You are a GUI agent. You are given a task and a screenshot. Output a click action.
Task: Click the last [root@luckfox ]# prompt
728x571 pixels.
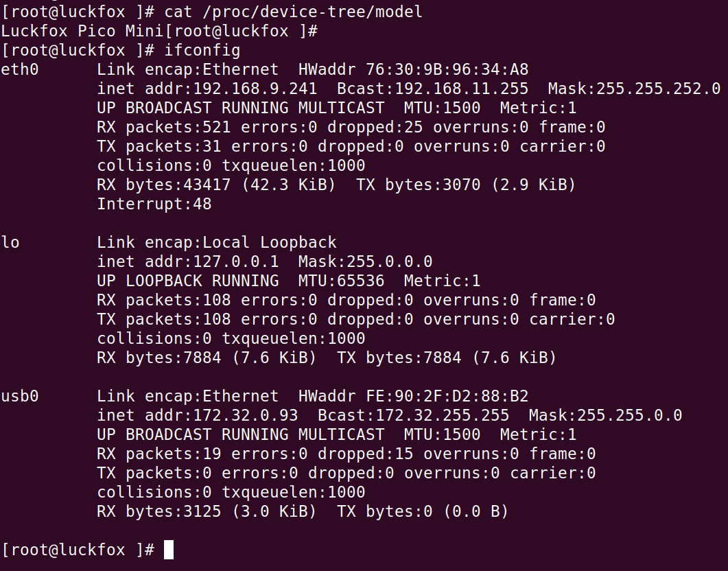coord(78,550)
